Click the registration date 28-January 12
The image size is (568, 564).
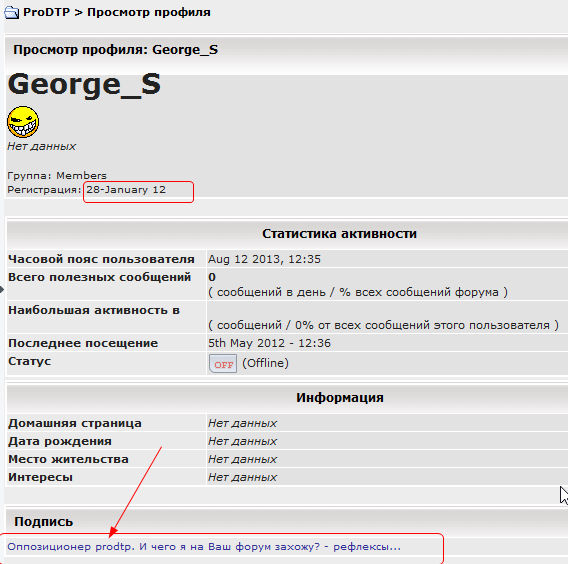tap(126, 190)
